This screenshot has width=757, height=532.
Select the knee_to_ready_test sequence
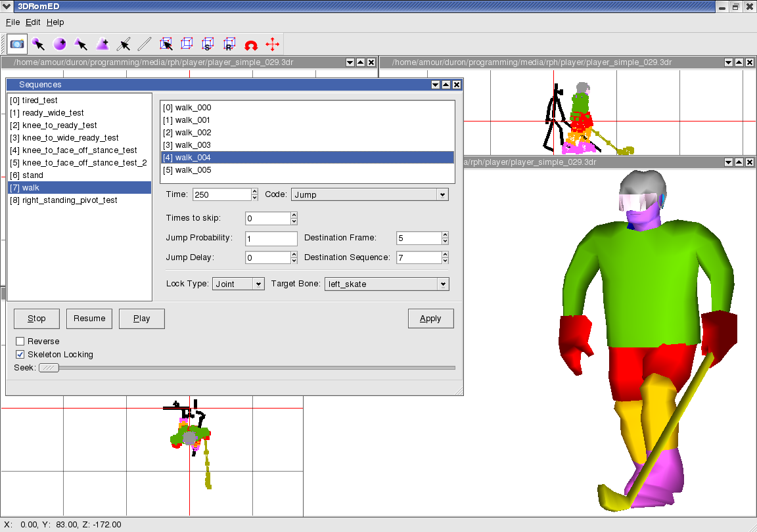coord(80,125)
